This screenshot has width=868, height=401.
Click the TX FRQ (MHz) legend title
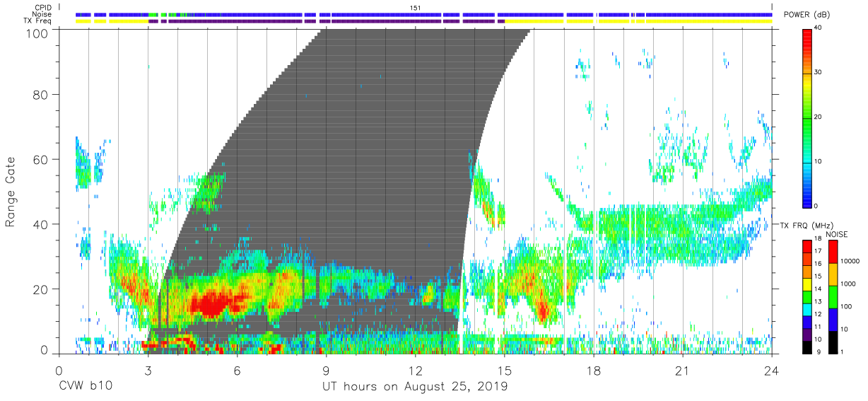(805, 226)
